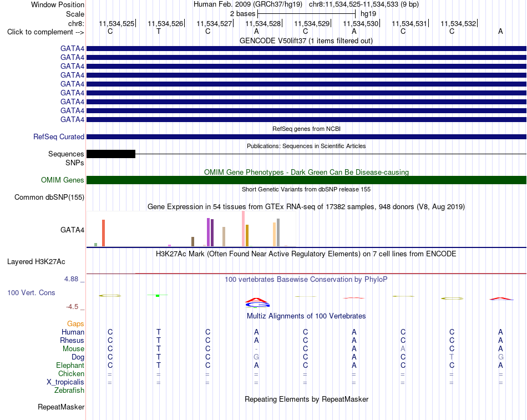Screen dimensions: 527x420
Task: Click the SNPs track label
Action: click(x=75, y=163)
